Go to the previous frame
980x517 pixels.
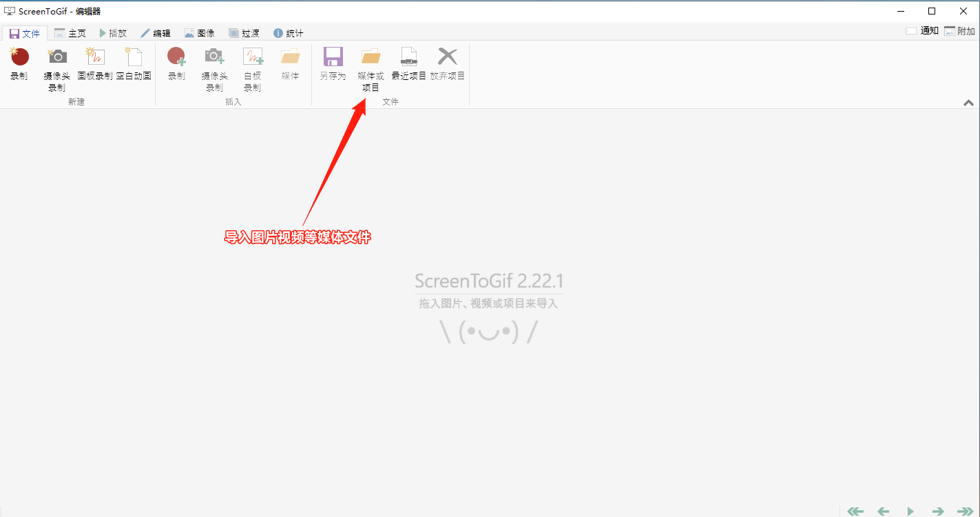(883, 511)
